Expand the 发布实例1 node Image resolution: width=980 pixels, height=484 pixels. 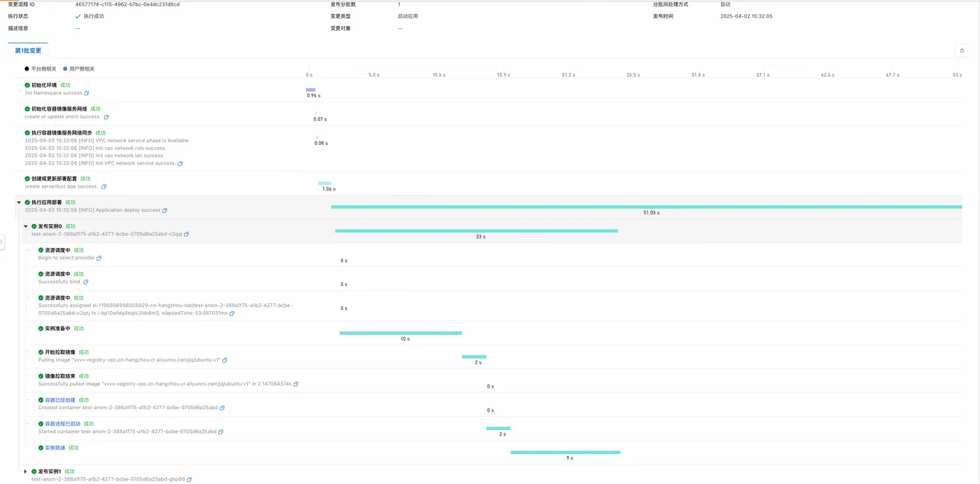tap(26, 471)
